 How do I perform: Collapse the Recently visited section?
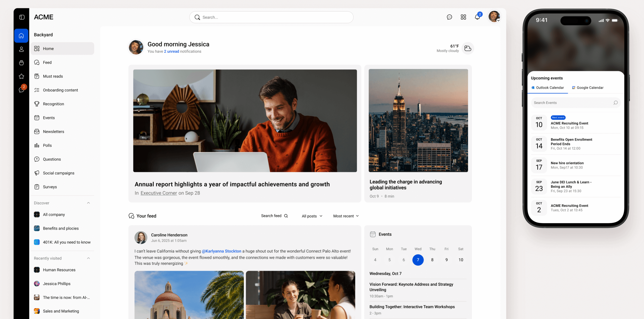pyautogui.click(x=88, y=258)
